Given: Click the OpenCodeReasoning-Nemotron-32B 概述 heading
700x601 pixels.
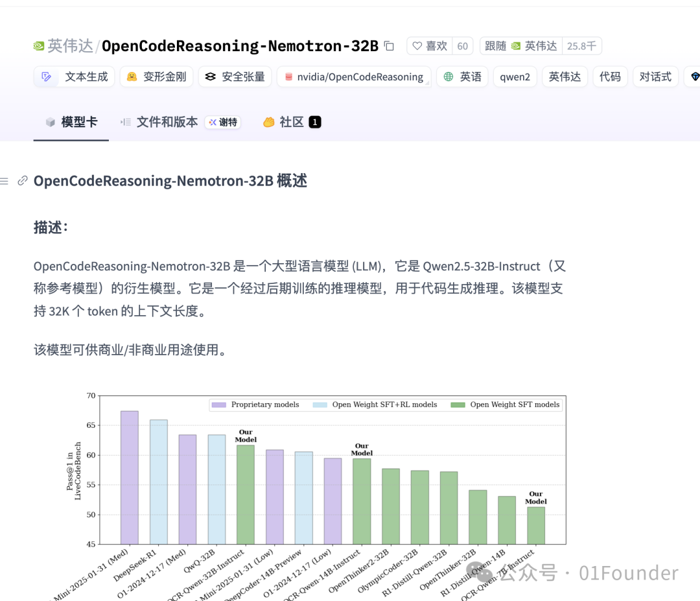Looking at the screenshot, I should click(170, 181).
